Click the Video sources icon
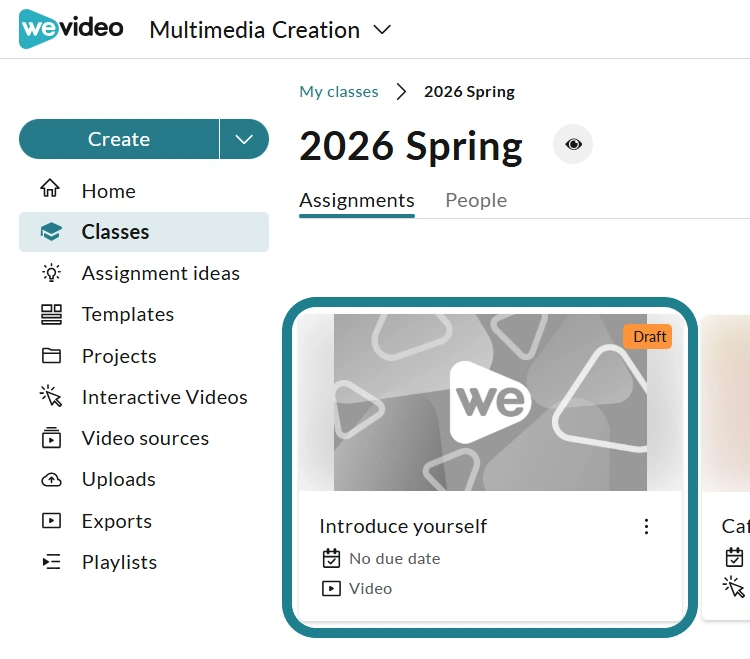The width and height of the screenshot is (750, 659). coord(51,438)
